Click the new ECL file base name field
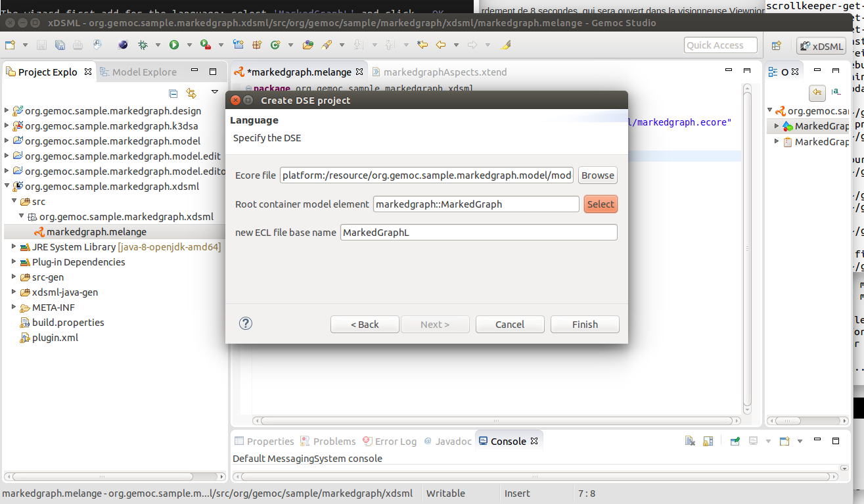864x504 pixels. (479, 233)
